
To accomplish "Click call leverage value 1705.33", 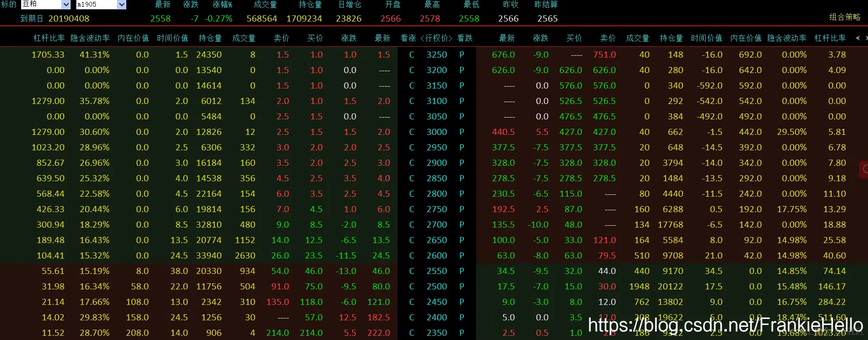I will click(x=48, y=55).
